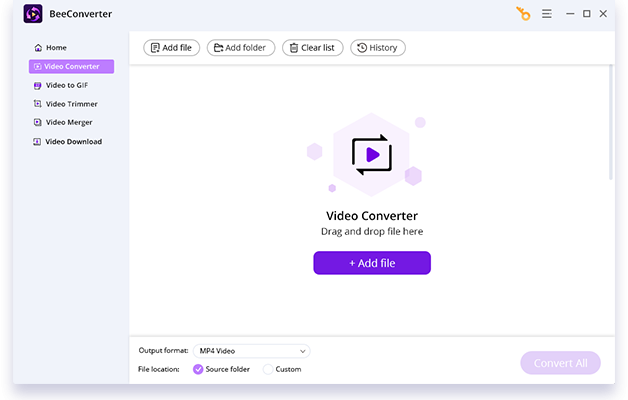The height and width of the screenshot is (400, 628).
Task: Click the "File location:" label
Action: pos(159,369)
